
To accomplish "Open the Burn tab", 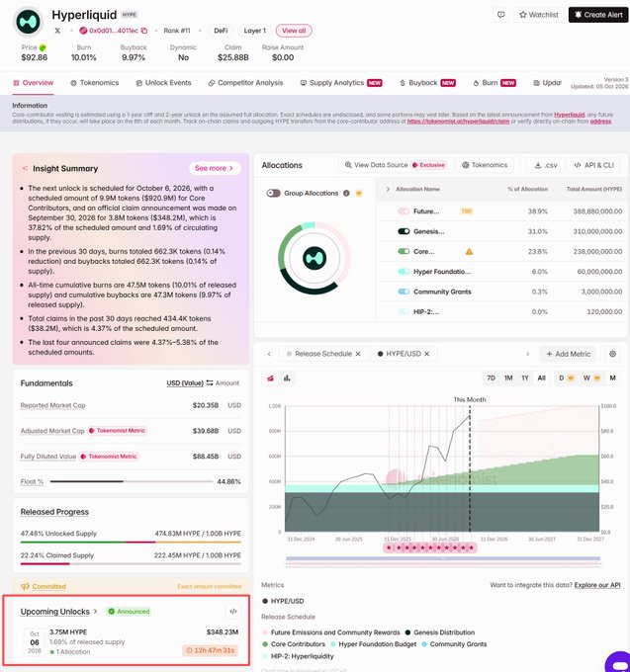I will [495, 83].
